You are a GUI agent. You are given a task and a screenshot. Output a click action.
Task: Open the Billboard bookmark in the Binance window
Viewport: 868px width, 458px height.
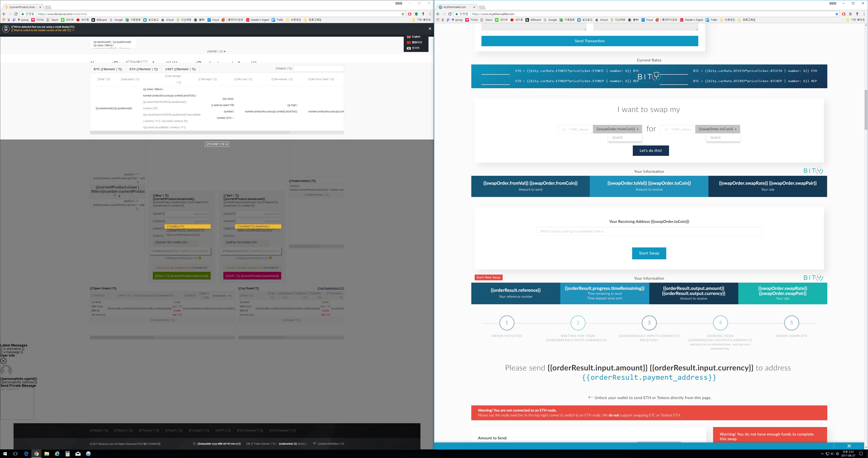(99, 20)
